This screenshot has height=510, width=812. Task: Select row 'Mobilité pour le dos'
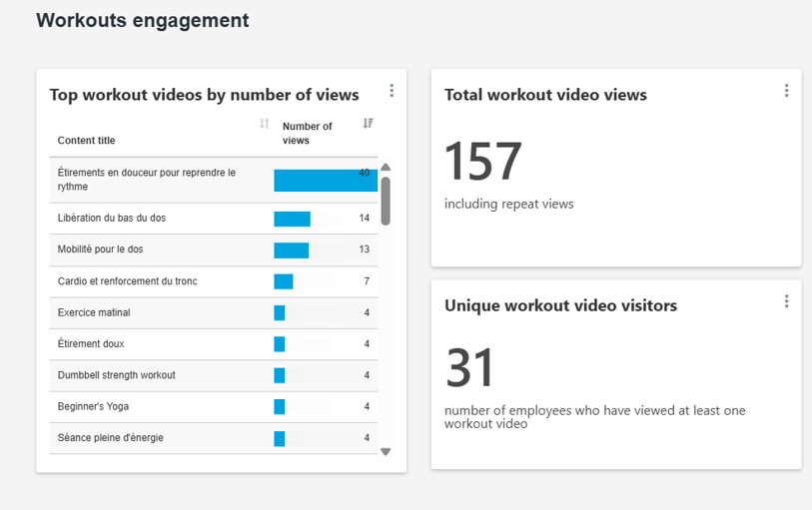(x=214, y=250)
